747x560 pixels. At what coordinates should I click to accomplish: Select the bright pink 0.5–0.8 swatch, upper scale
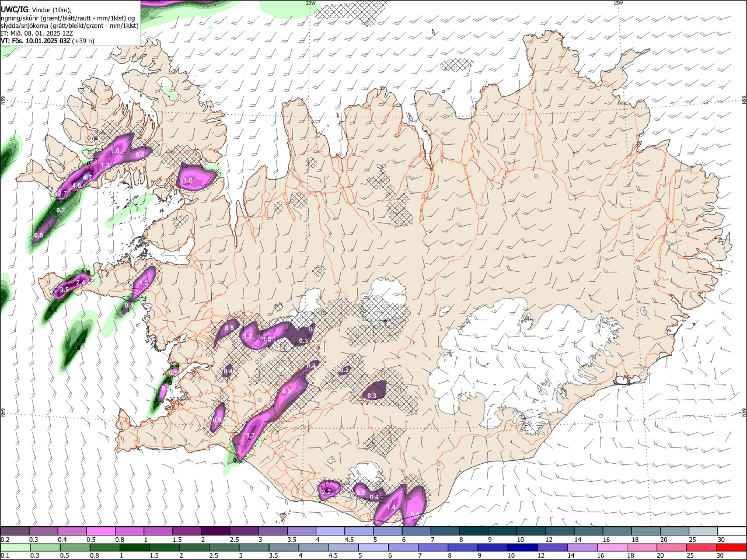coord(101,531)
